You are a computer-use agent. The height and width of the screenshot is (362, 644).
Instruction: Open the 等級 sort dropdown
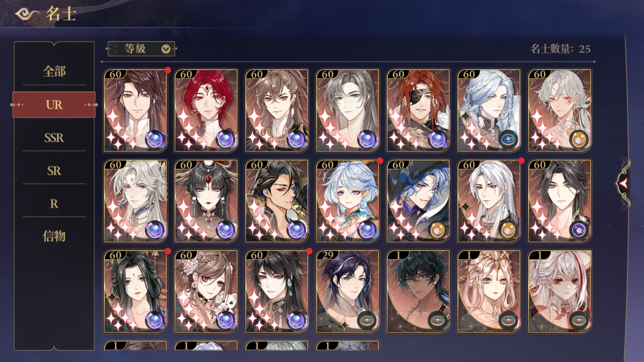[x=141, y=49]
